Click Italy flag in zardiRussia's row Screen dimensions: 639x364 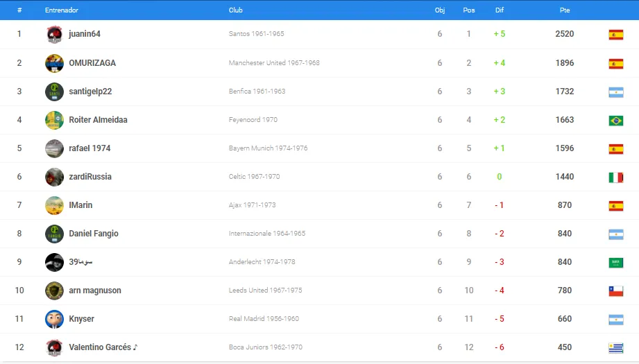(x=616, y=177)
